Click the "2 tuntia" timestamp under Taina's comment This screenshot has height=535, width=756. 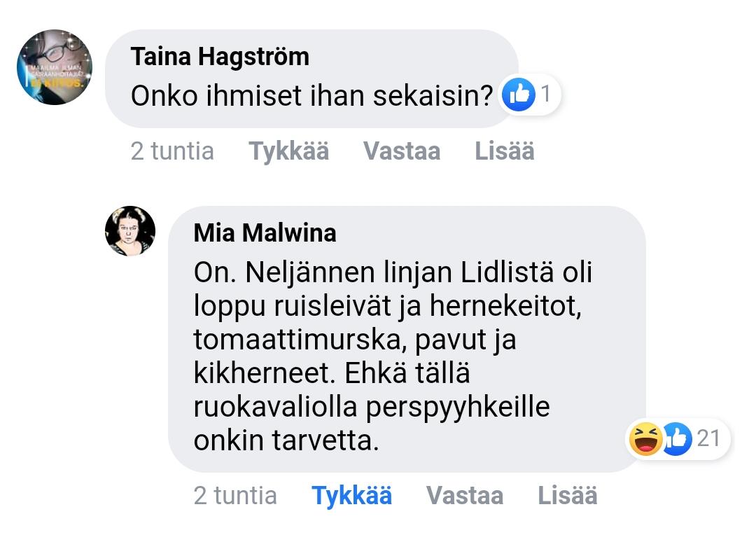(x=172, y=151)
